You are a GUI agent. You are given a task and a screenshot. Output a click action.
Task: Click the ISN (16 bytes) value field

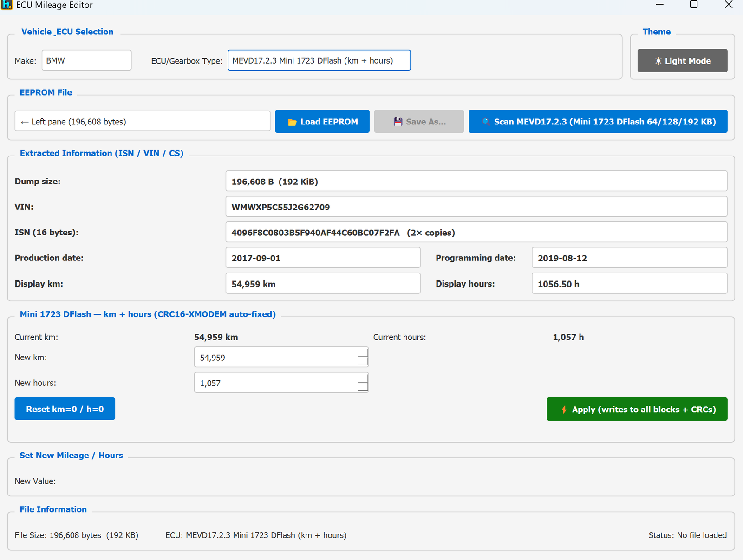pos(476,232)
